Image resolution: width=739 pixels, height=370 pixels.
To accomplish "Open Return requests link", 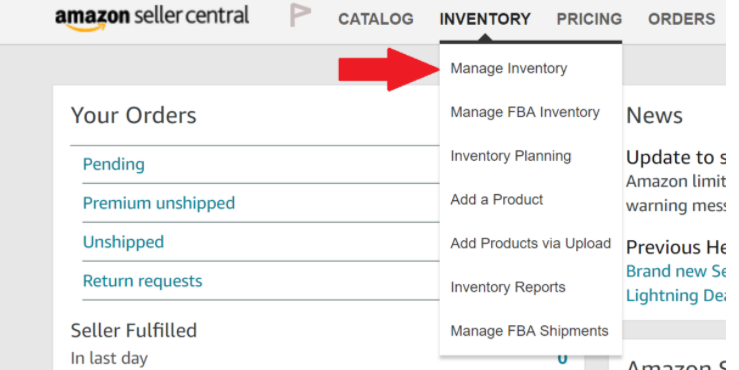I will point(142,281).
